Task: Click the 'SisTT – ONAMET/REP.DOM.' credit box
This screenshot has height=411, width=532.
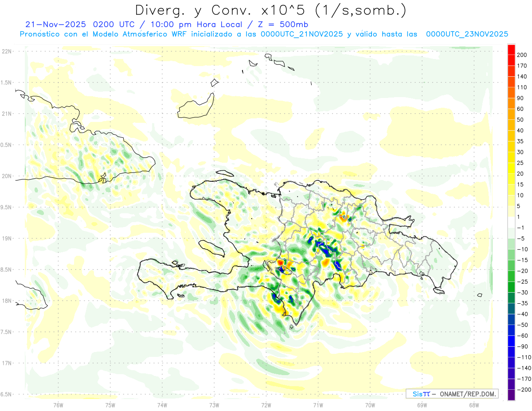Action: 452,394
